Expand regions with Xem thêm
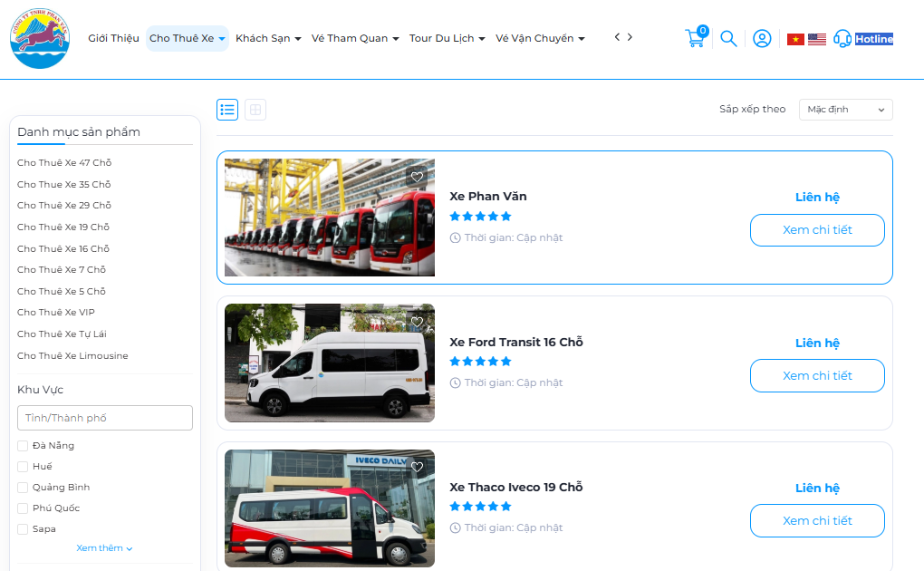The height and width of the screenshot is (571, 924). pos(104,548)
